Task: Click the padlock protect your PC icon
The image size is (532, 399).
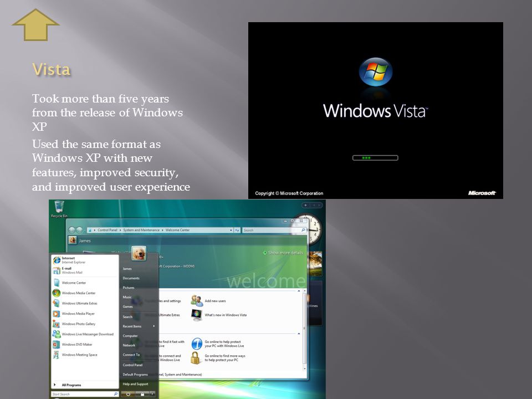Action: tap(196, 358)
